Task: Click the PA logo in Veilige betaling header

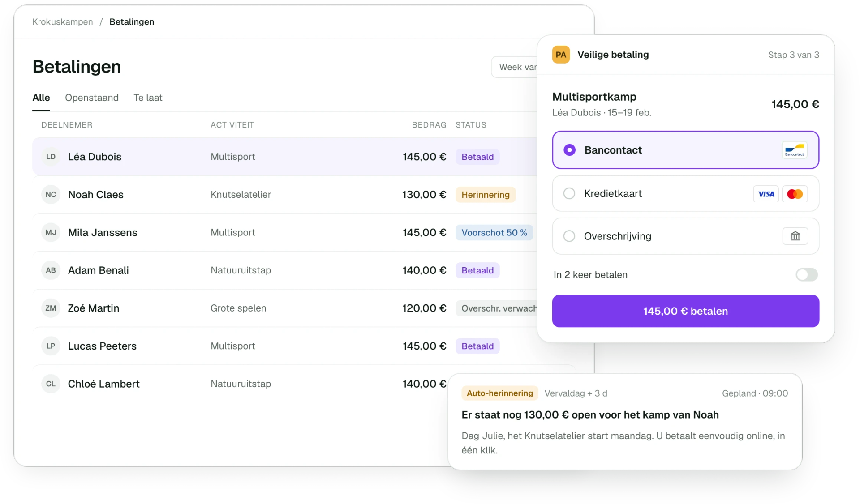Action: (x=561, y=55)
